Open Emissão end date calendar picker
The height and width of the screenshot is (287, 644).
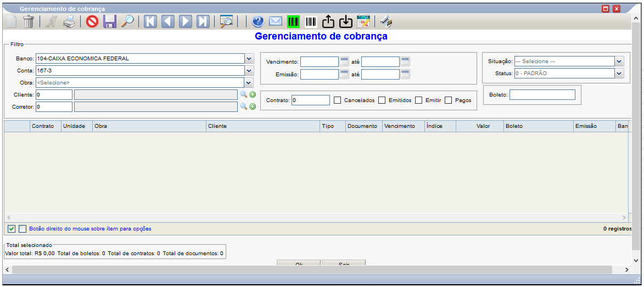click(x=405, y=74)
